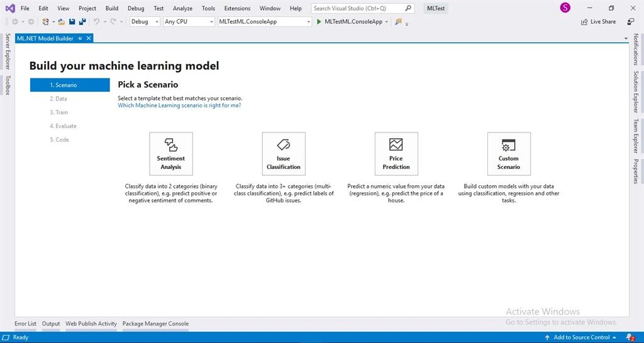Save the current file with floppy icon

coord(72,22)
